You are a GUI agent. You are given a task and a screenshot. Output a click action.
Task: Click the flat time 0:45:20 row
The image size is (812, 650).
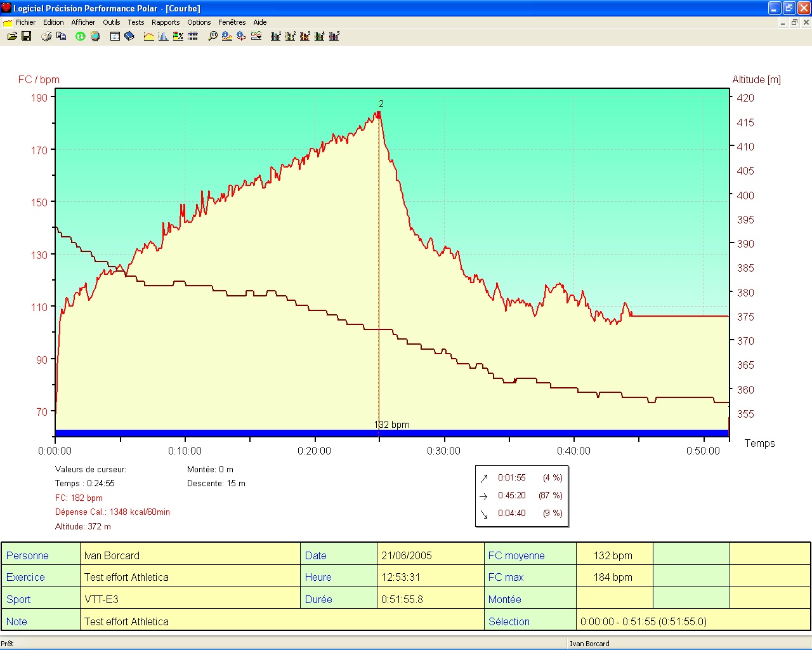click(x=521, y=495)
